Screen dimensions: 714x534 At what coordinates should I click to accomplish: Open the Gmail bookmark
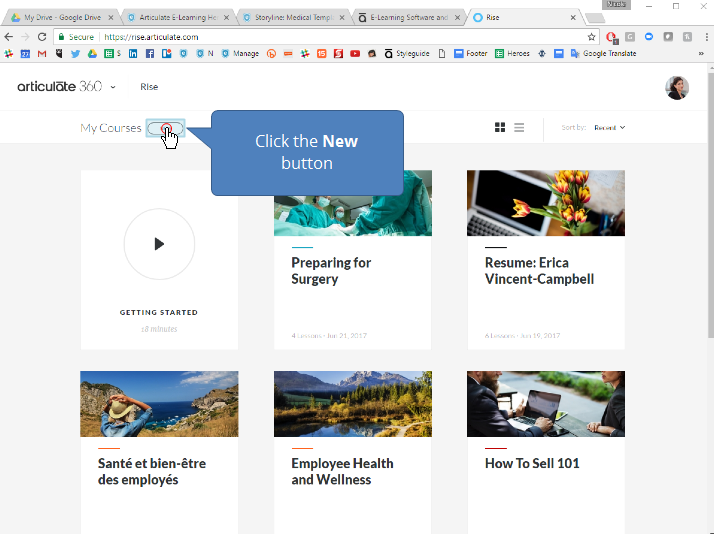point(42,54)
